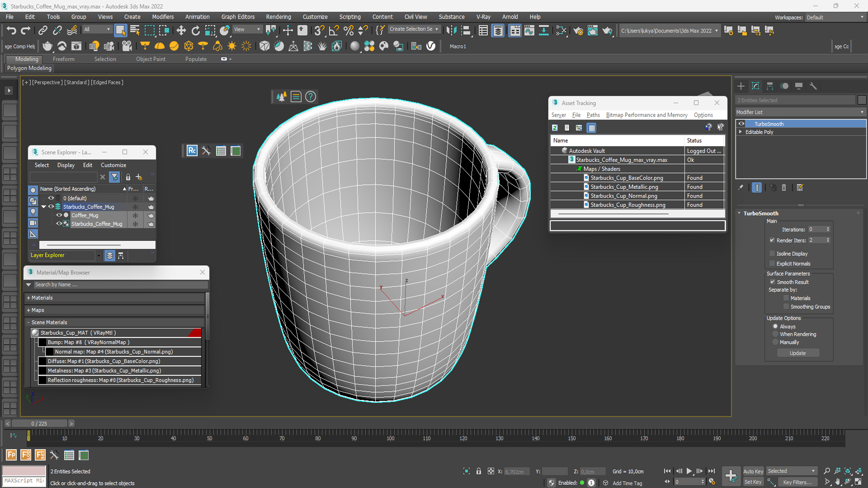Toggle TurboSmooth modifier eye visibility
The height and width of the screenshot is (488, 868).
tap(741, 124)
